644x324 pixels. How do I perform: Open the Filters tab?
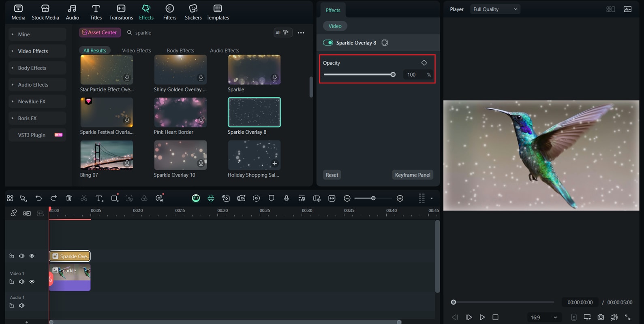pyautogui.click(x=170, y=12)
